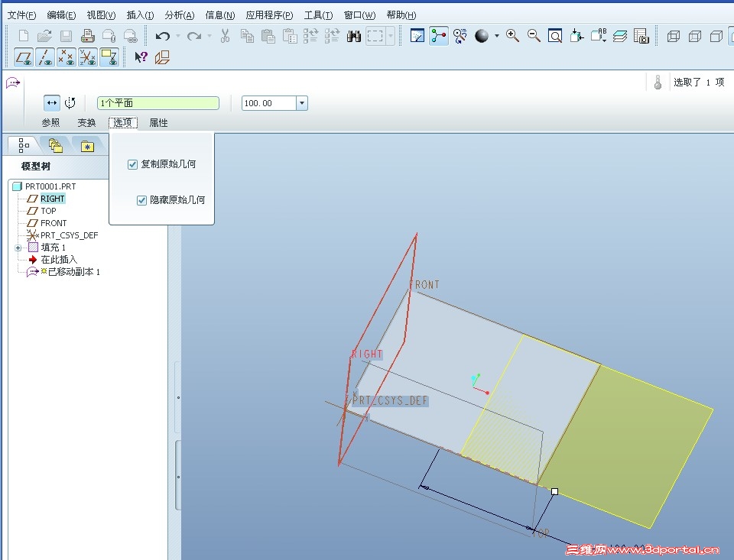The height and width of the screenshot is (560, 734).
Task: Toggle datum points display
Action: click(67, 57)
